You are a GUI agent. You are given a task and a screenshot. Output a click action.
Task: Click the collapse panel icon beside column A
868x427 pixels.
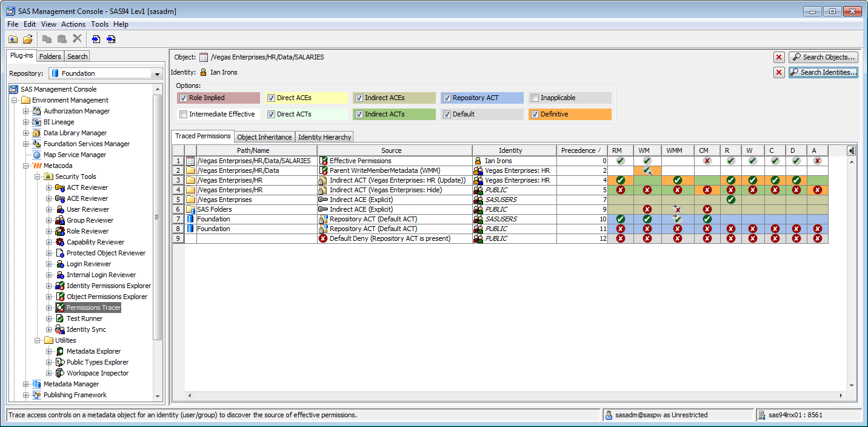(x=852, y=150)
